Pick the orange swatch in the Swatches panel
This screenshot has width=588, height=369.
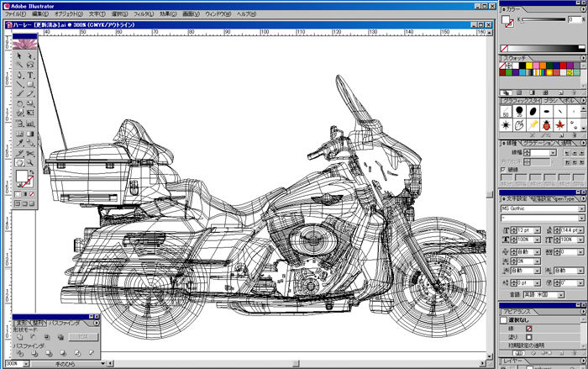click(543, 66)
